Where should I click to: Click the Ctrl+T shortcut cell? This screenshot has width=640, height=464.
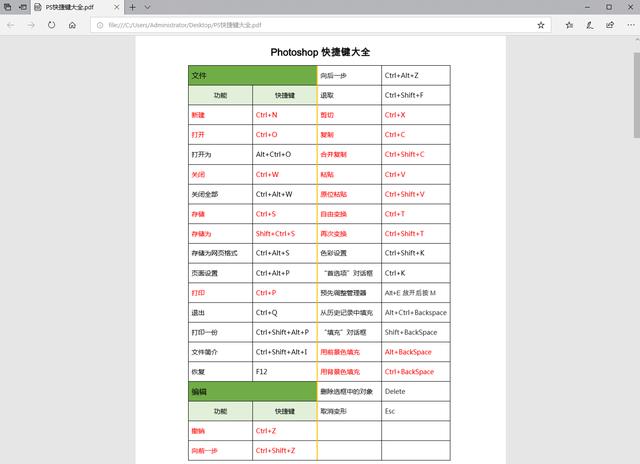tap(416, 214)
